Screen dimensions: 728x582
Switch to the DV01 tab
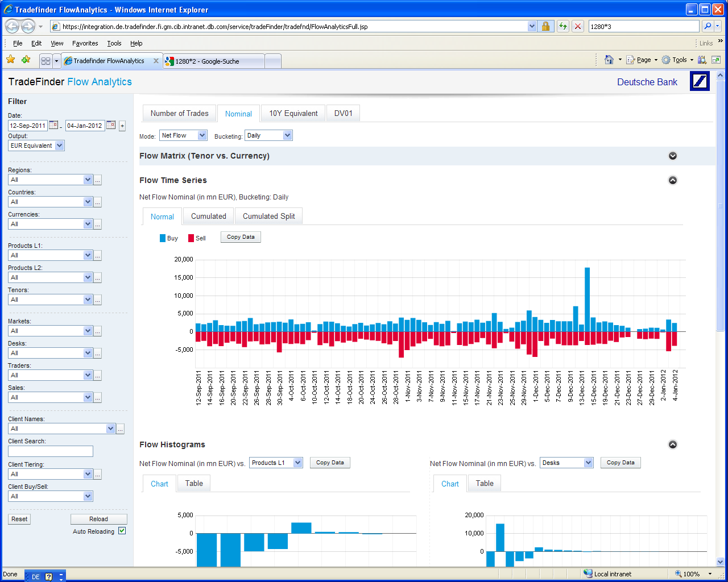(343, 113)
